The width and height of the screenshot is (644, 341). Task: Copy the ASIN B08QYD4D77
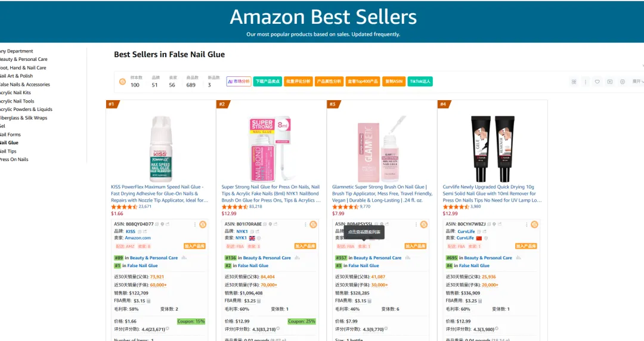pos(158,224)
